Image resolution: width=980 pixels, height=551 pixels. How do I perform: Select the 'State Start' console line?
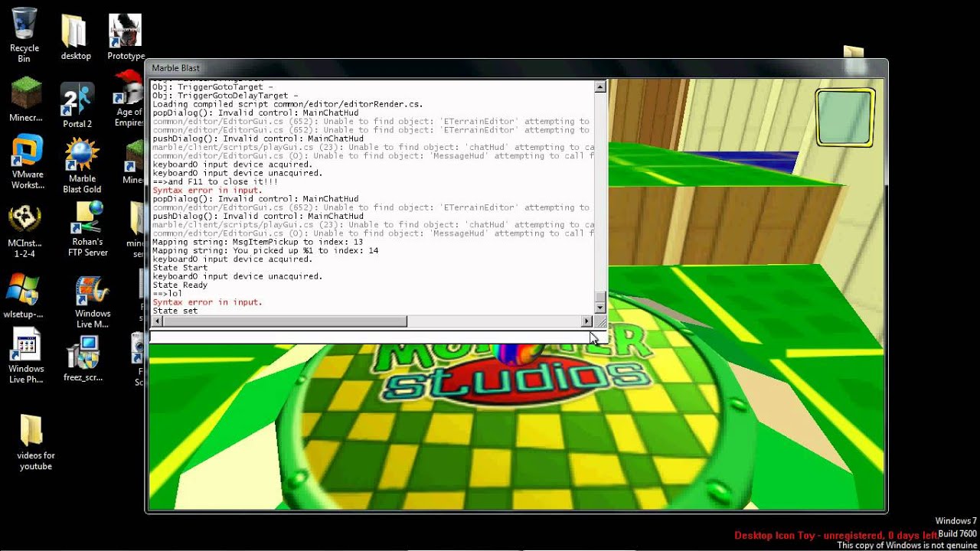[180, 268]
